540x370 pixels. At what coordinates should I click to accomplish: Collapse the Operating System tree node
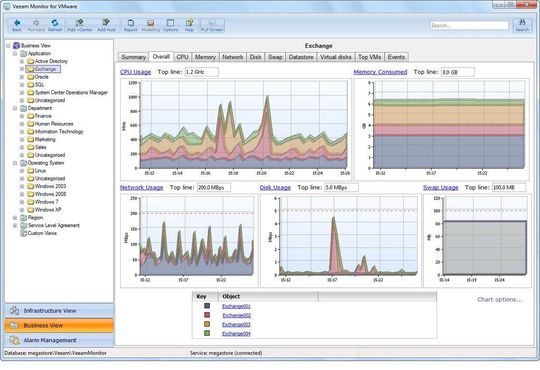click(x=15, y=163)
